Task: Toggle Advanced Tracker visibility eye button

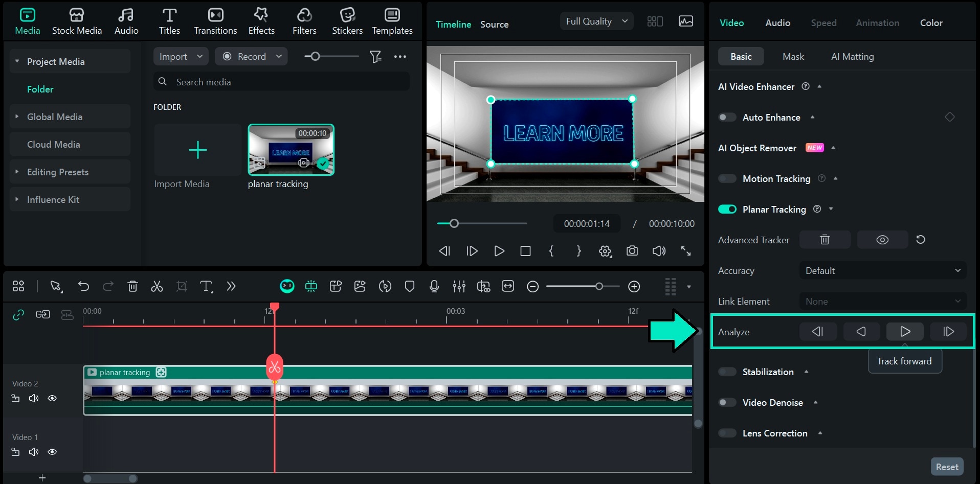Action: click(882, 240)
